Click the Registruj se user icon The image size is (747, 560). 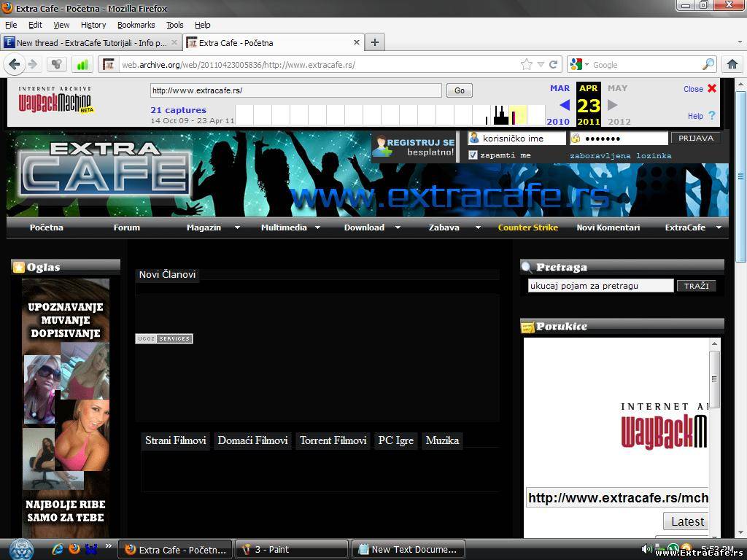tap(381, 146)
